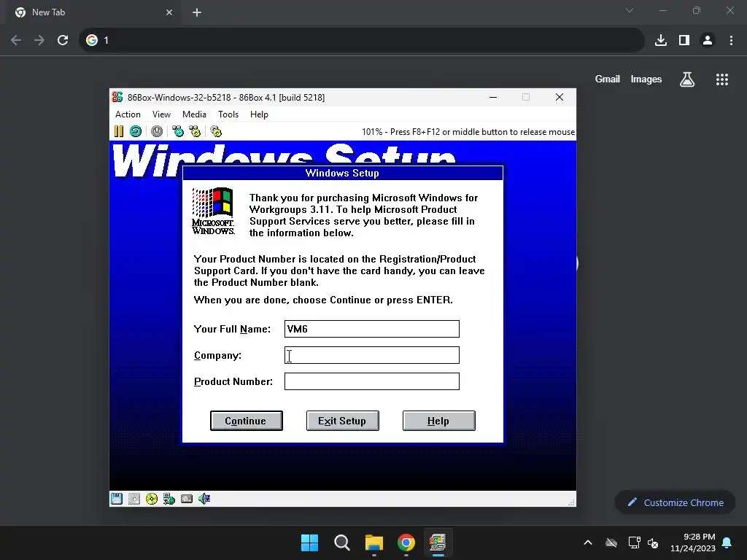
Task: Show hidden system tray icons chevron
Action: [x=588, y=542]
